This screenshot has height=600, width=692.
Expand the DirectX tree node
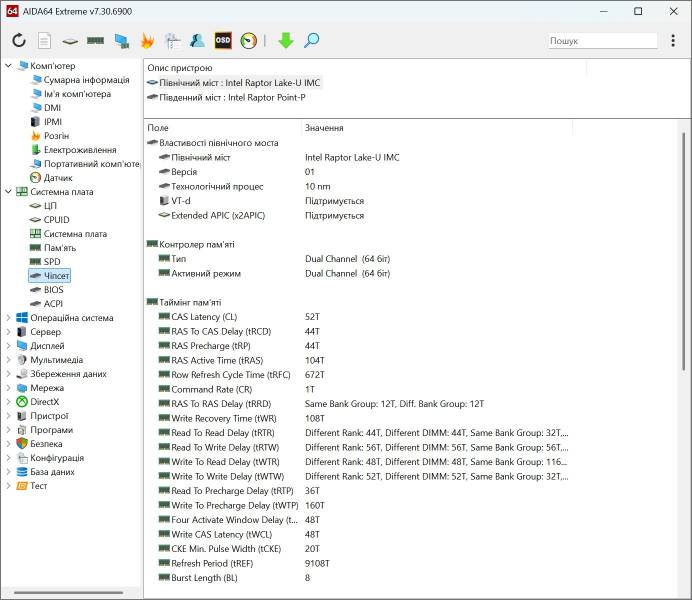click(8, 402)
